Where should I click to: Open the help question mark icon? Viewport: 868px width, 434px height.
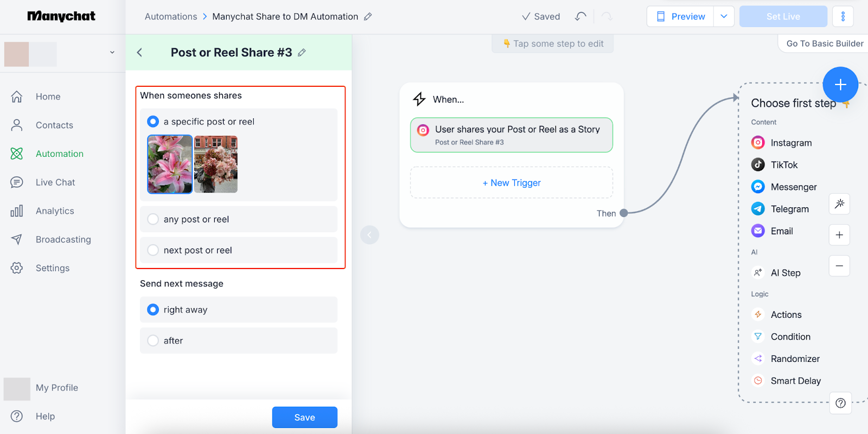840,403
